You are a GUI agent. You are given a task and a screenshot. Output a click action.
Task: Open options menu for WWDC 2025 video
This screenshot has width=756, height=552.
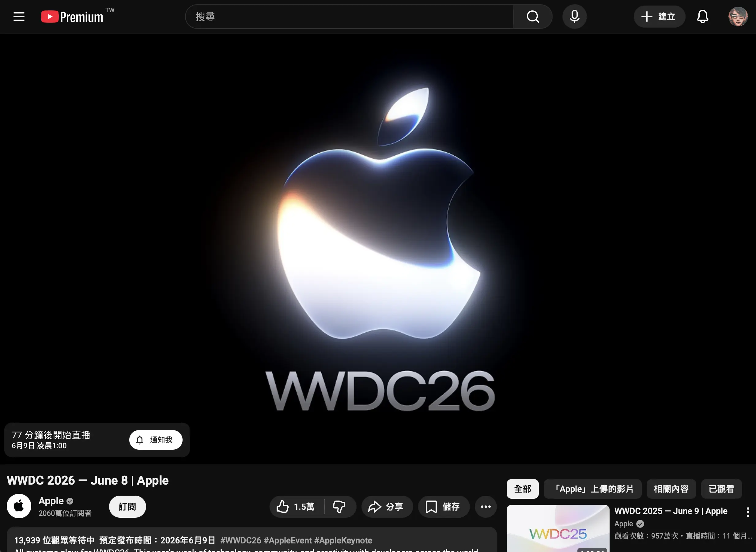click(748, 512)
